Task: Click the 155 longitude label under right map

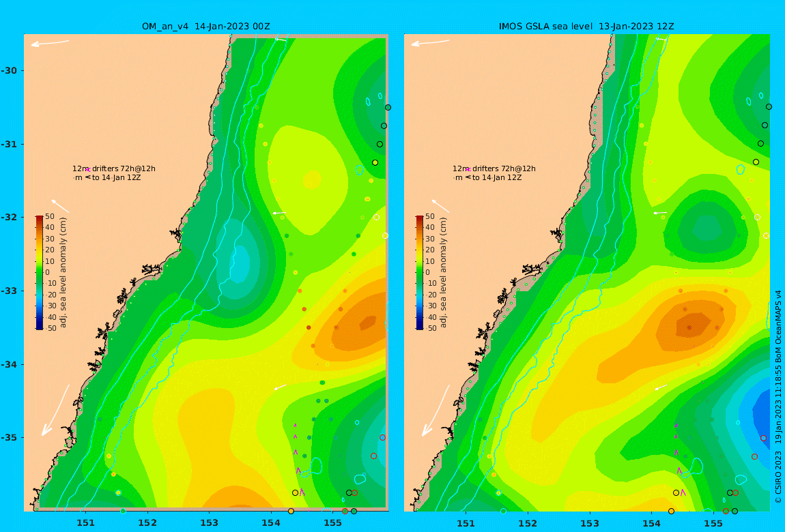Action: coord(713,523)
